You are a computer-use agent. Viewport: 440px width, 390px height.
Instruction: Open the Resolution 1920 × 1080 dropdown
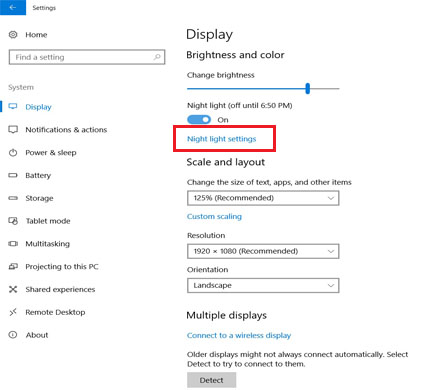(x=263, y=251)
